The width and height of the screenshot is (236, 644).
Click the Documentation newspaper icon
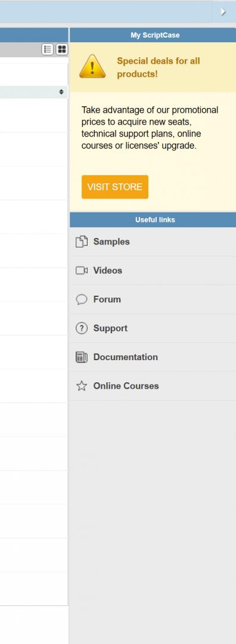[82, 357]
